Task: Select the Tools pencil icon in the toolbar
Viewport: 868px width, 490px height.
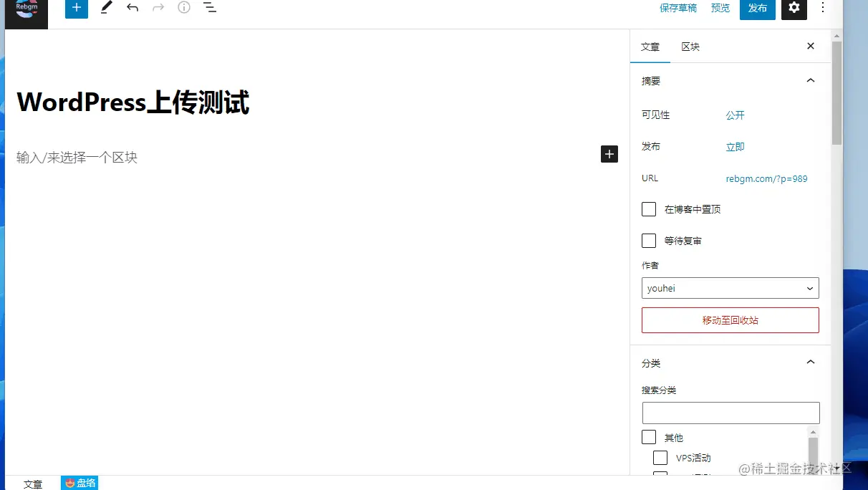Action: tap(106, 9)
